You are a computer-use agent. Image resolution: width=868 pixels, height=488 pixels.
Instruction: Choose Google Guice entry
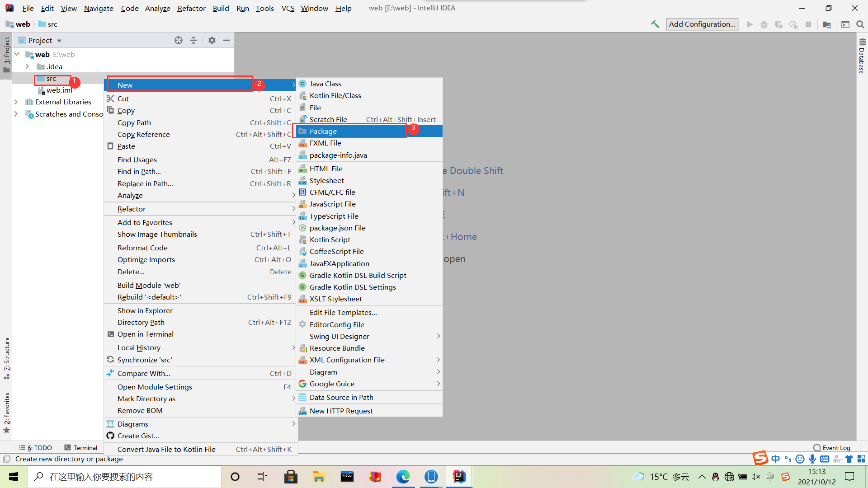pos(369,384)
